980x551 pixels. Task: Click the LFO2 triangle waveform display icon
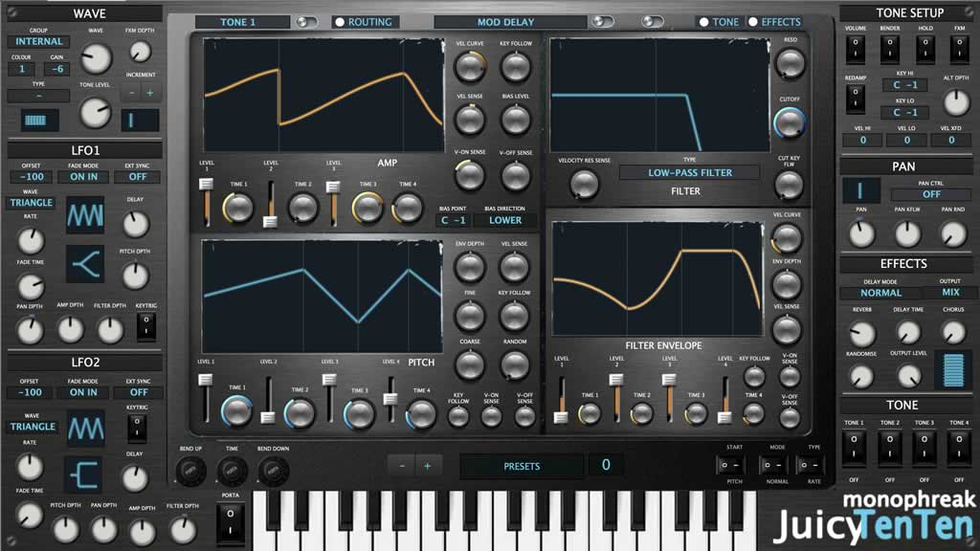point(84,427)
